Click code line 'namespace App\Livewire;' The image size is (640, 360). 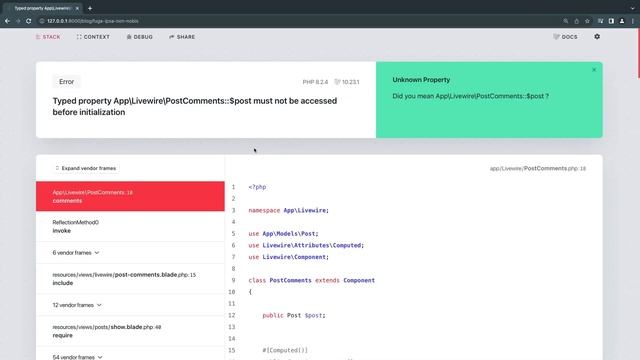pyautogui.click(x=289, y=210)
